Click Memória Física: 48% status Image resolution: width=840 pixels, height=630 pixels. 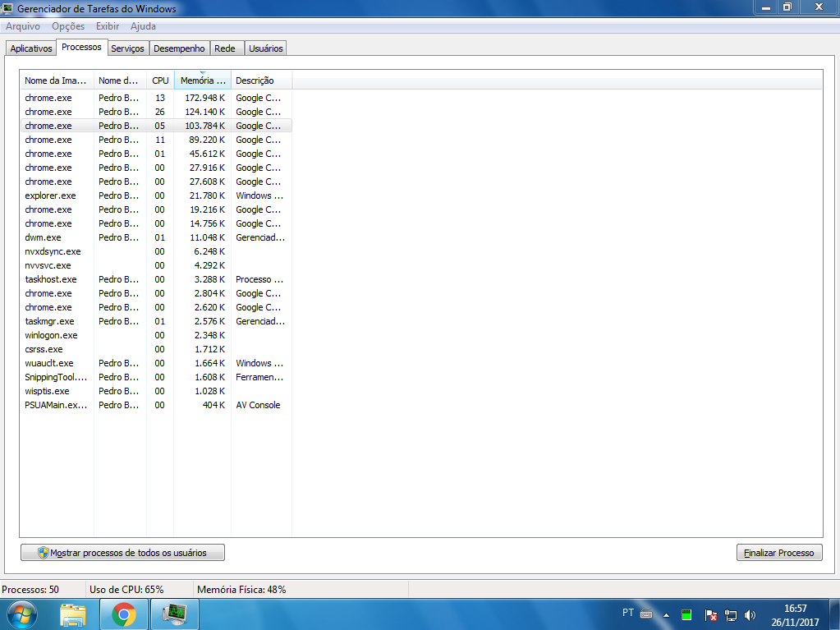coord(241,589)
